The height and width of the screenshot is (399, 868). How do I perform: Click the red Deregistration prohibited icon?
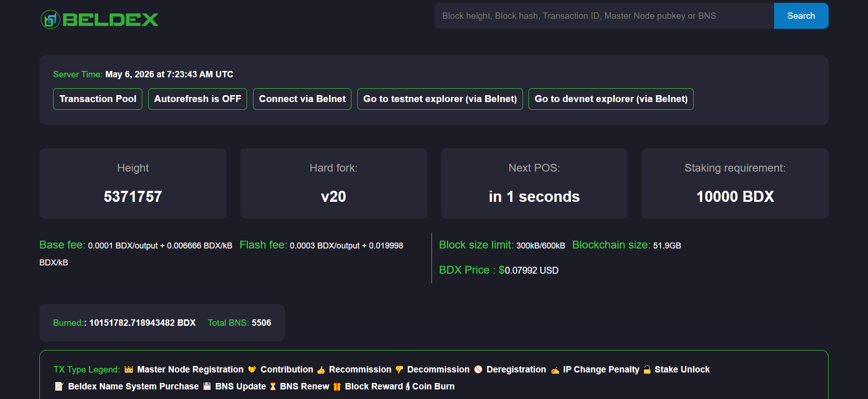(x=478, y=369)
